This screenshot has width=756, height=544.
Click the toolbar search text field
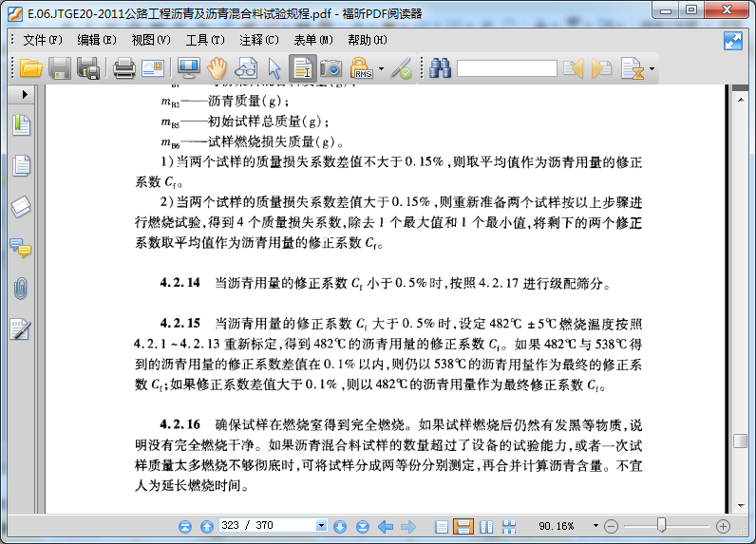[x=506, y=68]
